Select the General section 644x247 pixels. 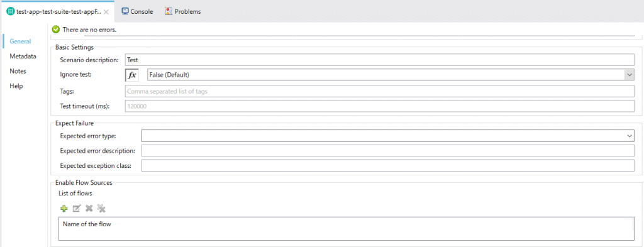click(21, 41)
